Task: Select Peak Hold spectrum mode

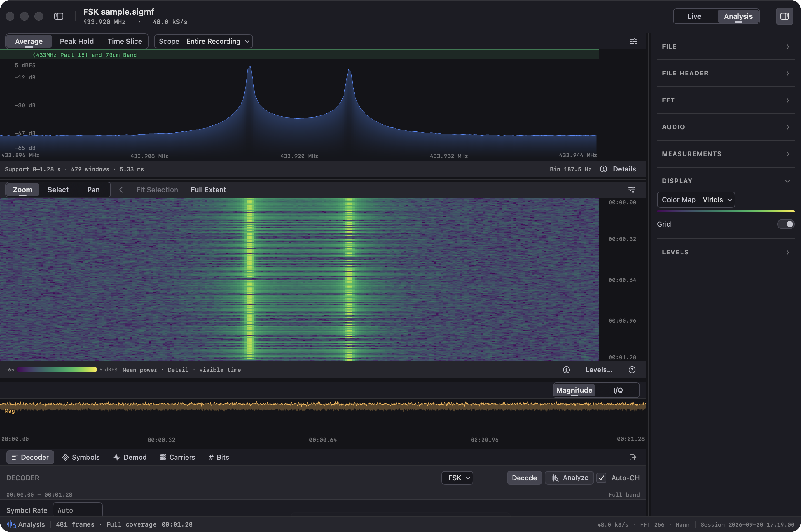Action: coord(77,41)
